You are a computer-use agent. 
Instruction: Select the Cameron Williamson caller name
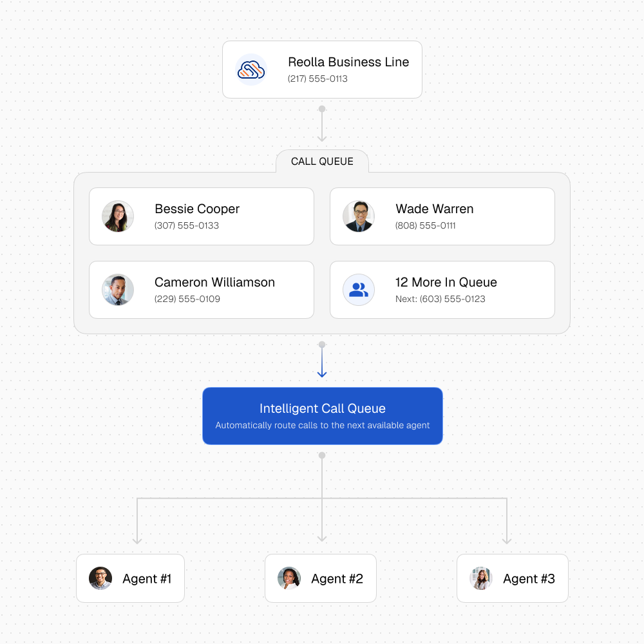214,282
